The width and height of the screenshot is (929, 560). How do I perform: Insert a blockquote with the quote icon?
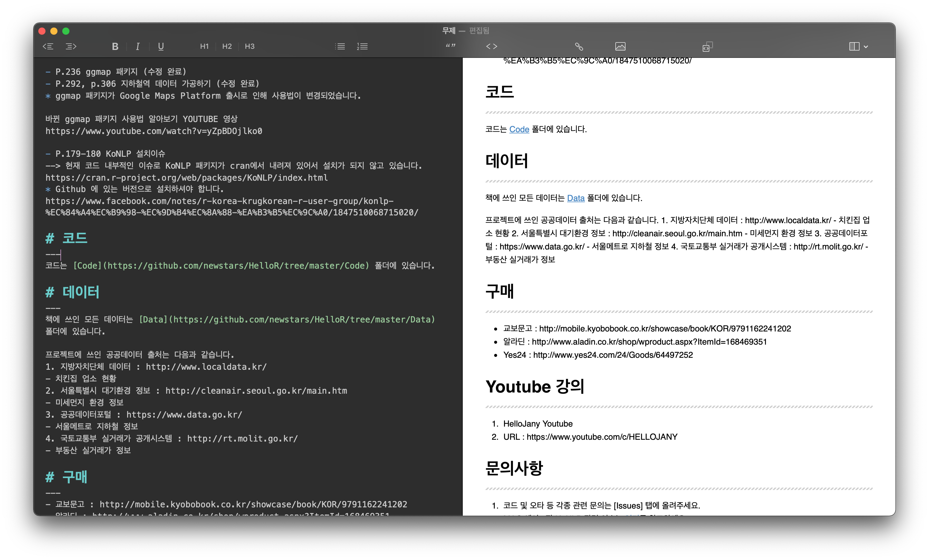click(450, 46)
